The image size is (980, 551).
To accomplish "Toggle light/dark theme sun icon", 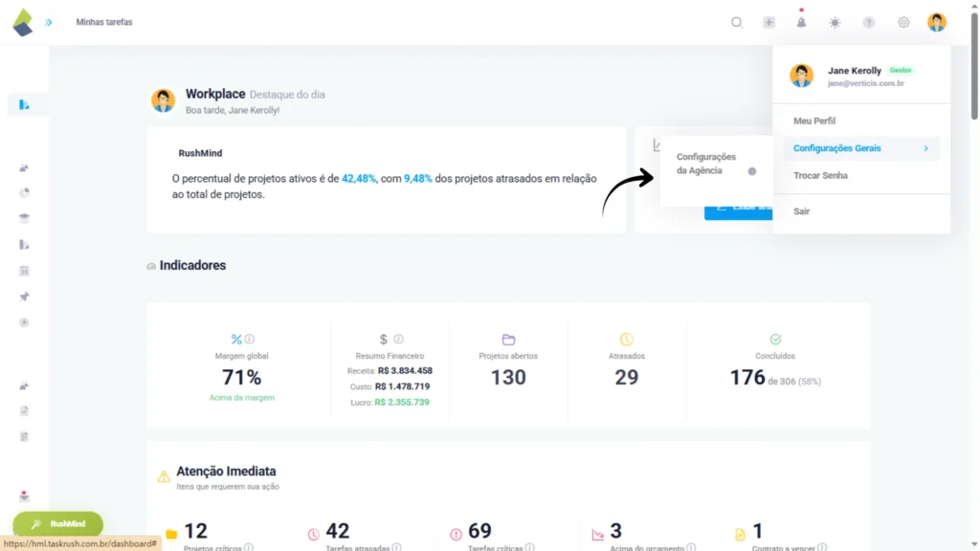I will tap(835, 23).
